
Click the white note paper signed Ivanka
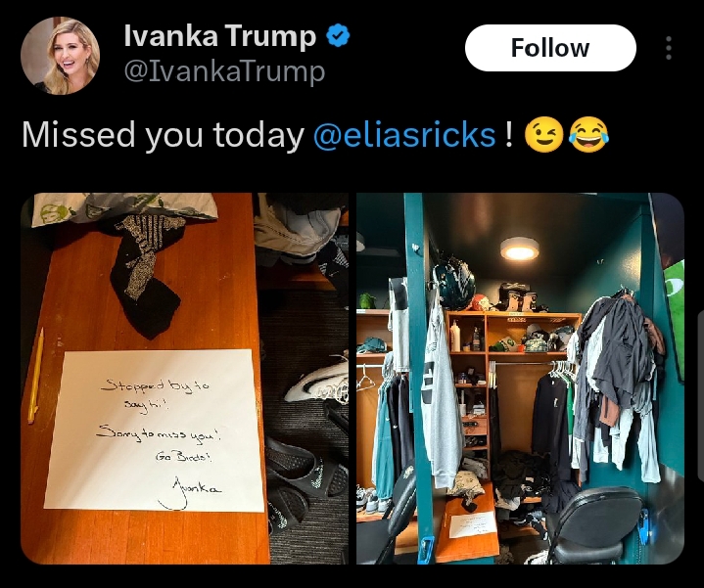click(155, 431)
